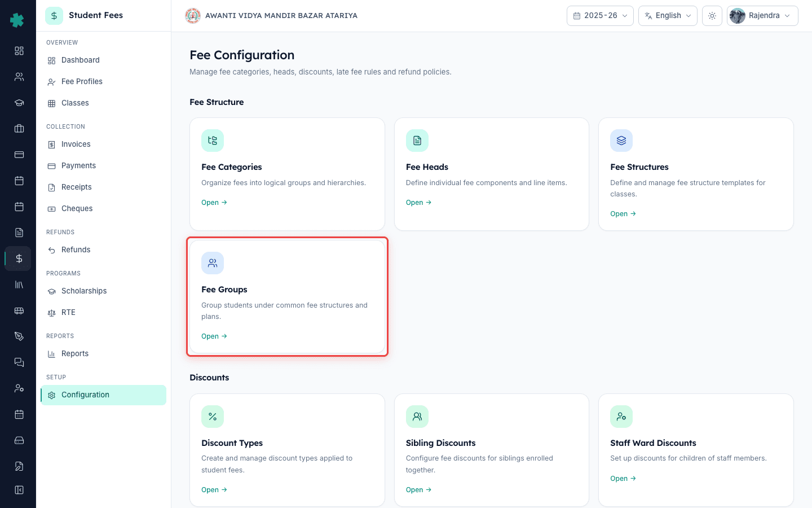Click the Fee Structures card title
Screen dimensions: 812x508
(x=639, y=167)
